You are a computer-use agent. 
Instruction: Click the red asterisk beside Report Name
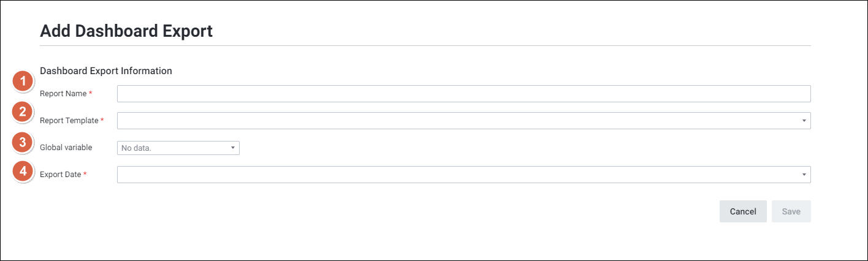pos(91,94)
